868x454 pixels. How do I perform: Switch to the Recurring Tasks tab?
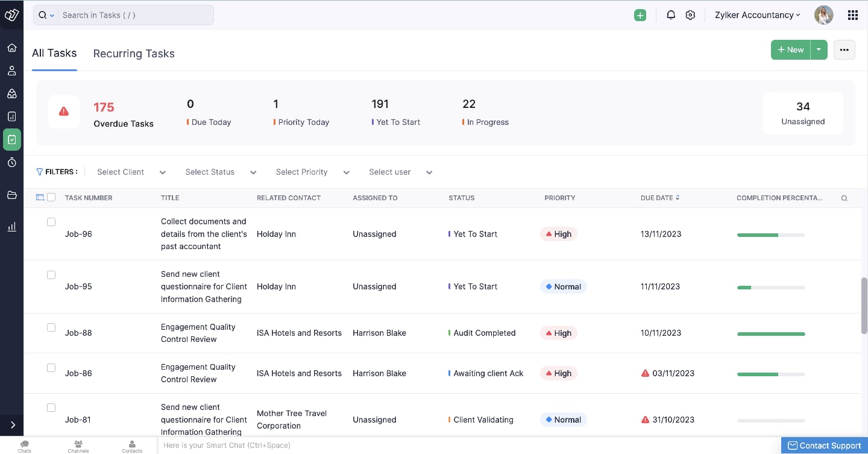(x=133, y=54)
